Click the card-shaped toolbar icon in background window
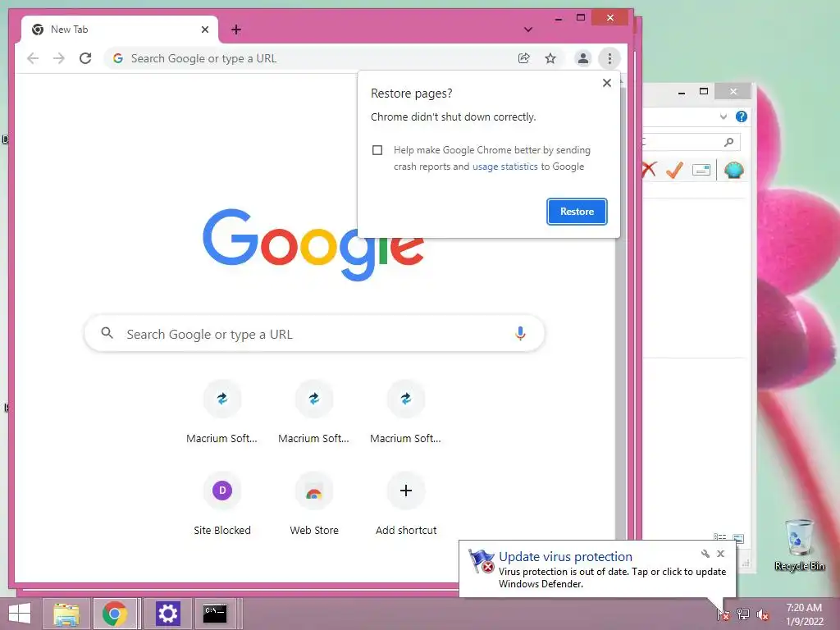The width and height of the screenshot is (840, 630). [x=701, y=171]
